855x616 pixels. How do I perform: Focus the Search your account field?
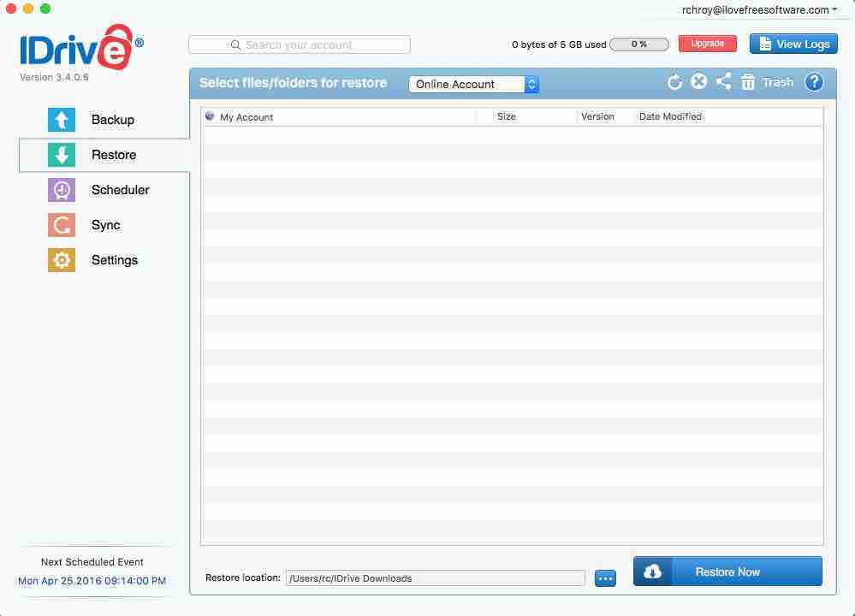click(x=300, y=44)
